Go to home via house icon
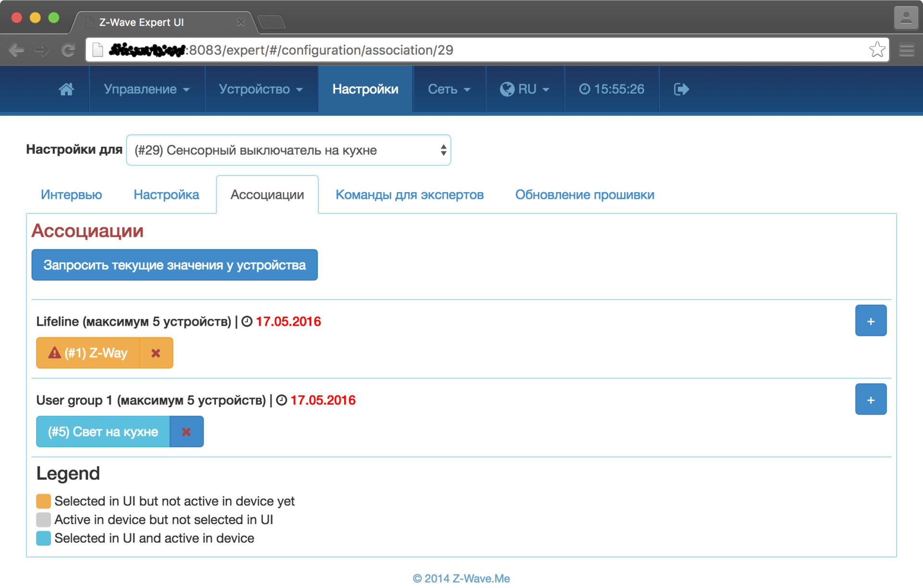 (66, 89)
